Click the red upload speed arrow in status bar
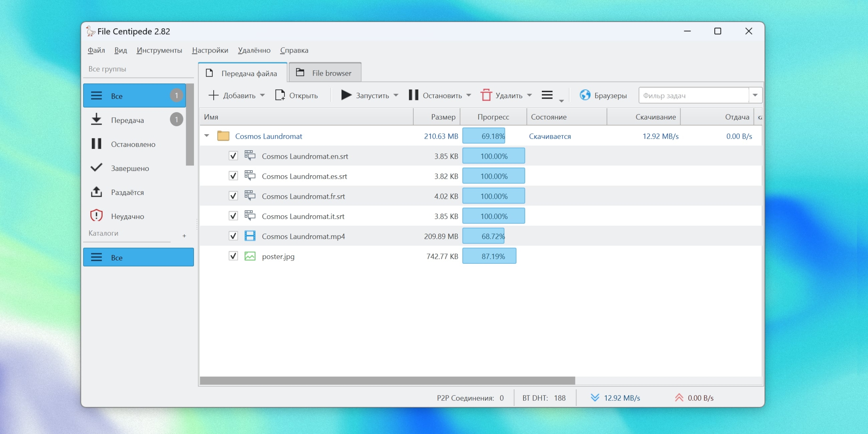Image resolution: width=868 pixels, height=434 pixels. (x=679, y=397)
